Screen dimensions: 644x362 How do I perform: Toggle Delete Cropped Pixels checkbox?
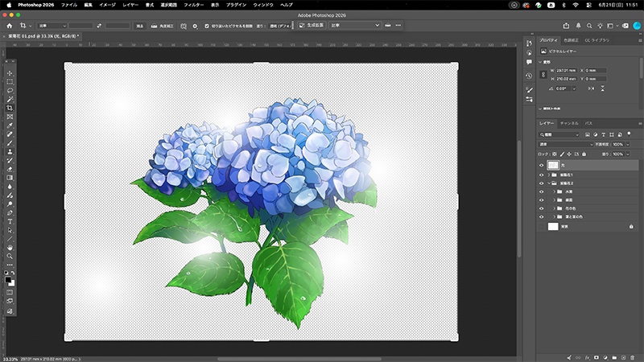pos(207,26)
